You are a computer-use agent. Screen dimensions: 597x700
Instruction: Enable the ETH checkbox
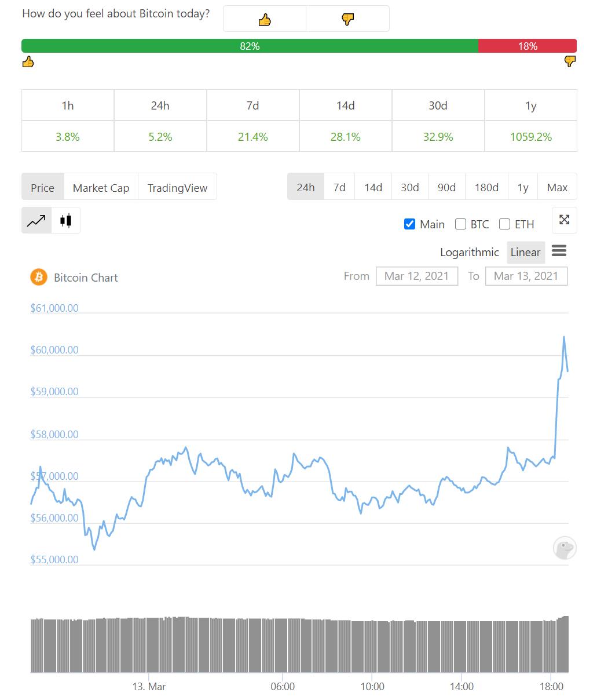[x=505, y=224]
